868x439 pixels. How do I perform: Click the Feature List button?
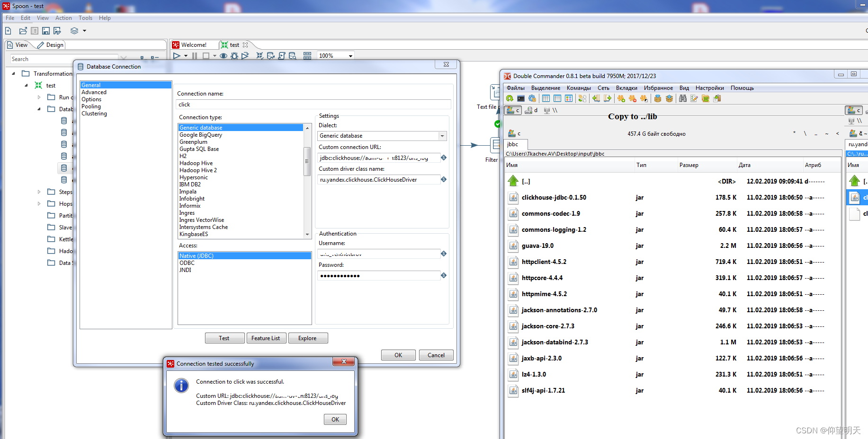[266, 338]
